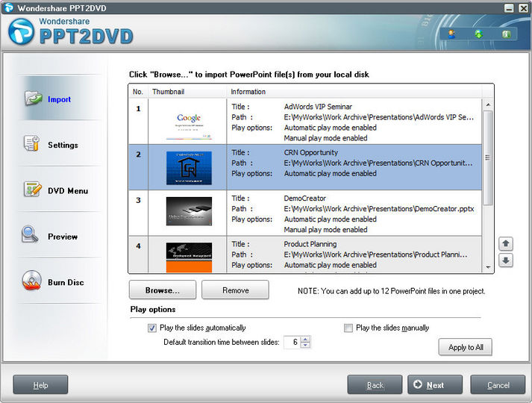Viewport: 532px width, 403px height.
Task: Click the Wondershare PPT2DVD logo icon
Action: pyautogui.click(x=21, y=31)
